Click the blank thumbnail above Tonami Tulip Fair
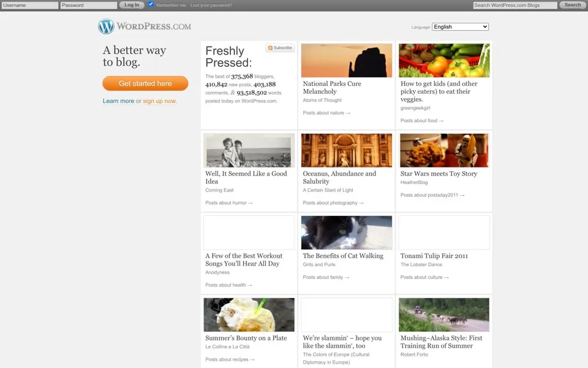The width and height of the screenshot is (588, 368). pyautogui.click(x=444, y=232)
